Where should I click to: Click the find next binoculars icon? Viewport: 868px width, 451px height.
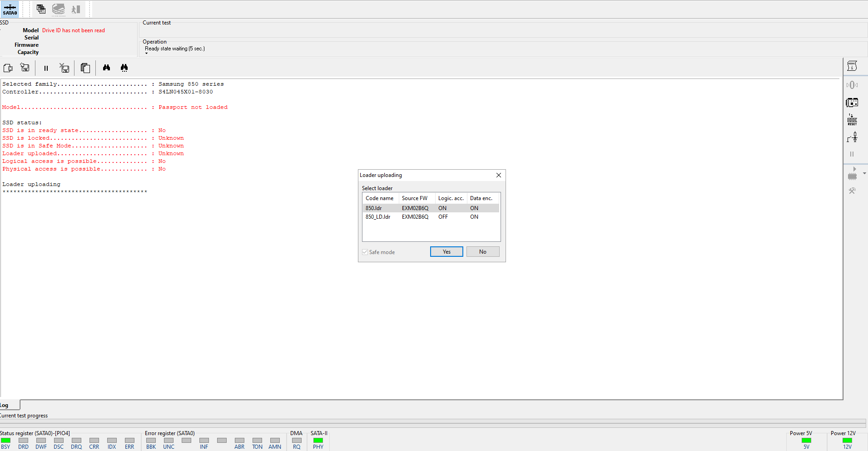pyautogui.click(x=124, y=68)
